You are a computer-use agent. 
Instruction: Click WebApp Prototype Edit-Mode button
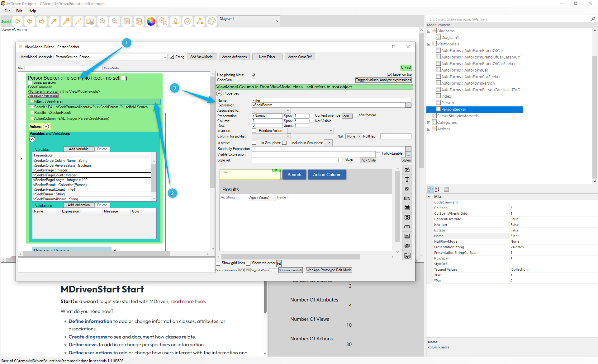pyautogui.click(x=329, y=270)
